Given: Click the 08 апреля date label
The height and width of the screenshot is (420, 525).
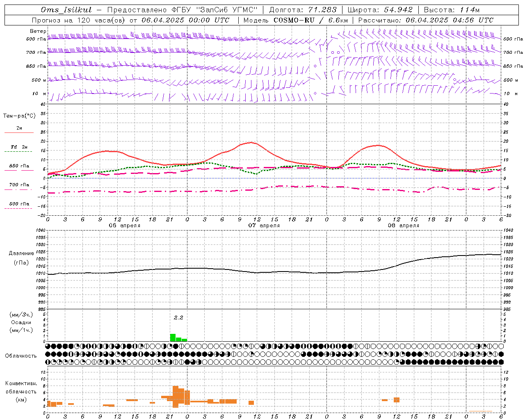Looking at the screenshot, I should tap(403, 226).
